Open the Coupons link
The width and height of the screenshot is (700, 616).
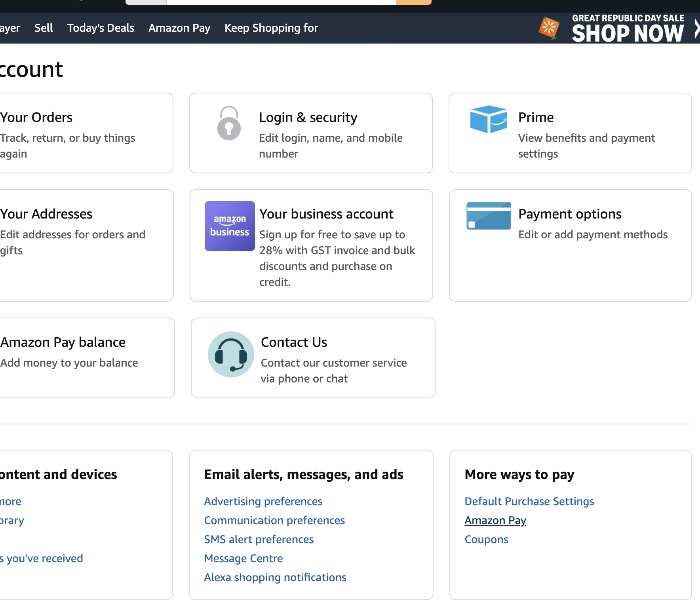pyautogui.click(x=486, y=539)
